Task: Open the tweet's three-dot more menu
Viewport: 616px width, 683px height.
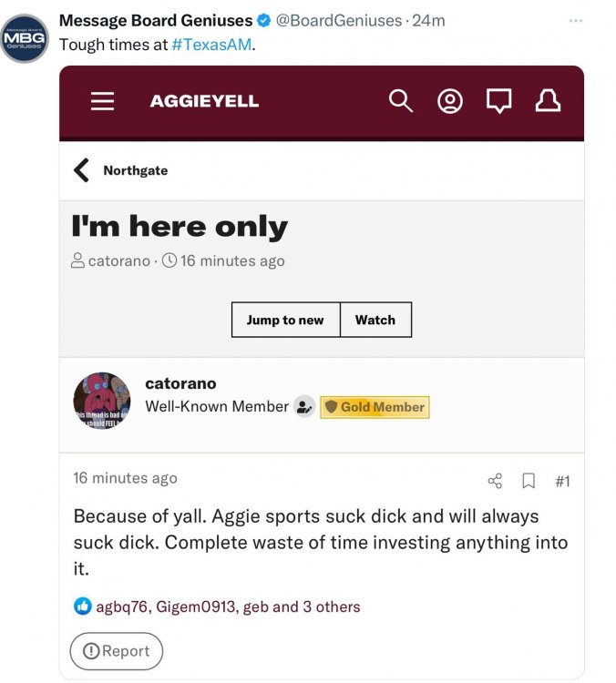Action: point(575,21)
